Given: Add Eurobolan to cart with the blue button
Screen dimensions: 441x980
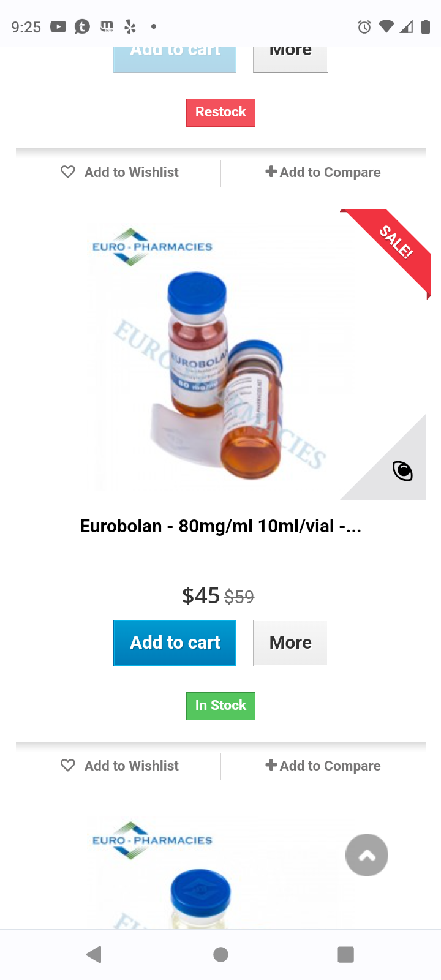Looking at the screenshot, I should point(175,643).
